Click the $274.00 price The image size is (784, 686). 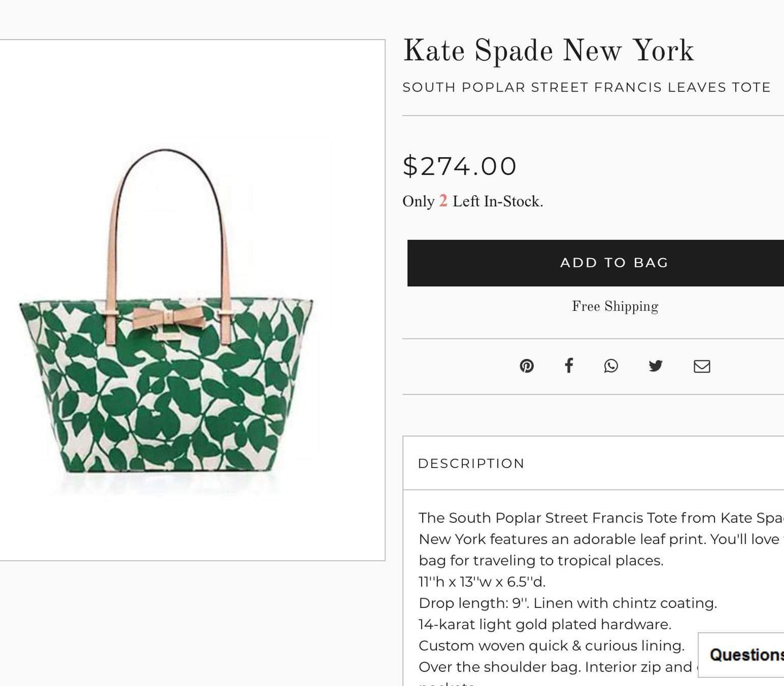click(460, 166)
